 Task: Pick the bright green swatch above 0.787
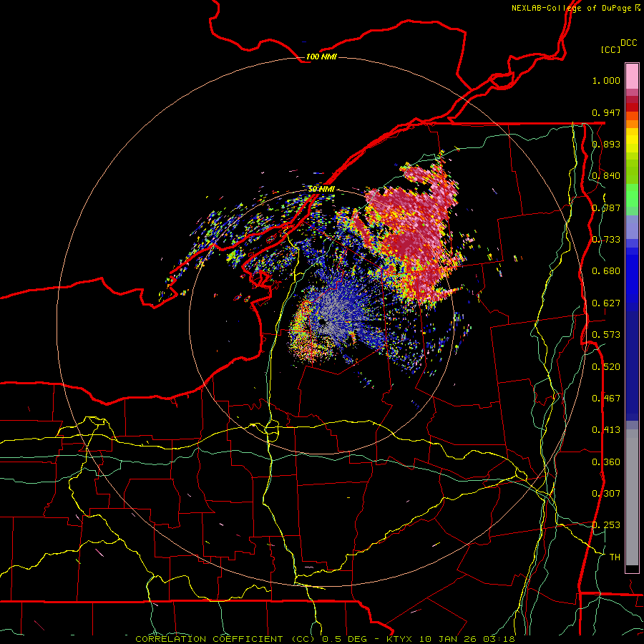pos(632,195)
